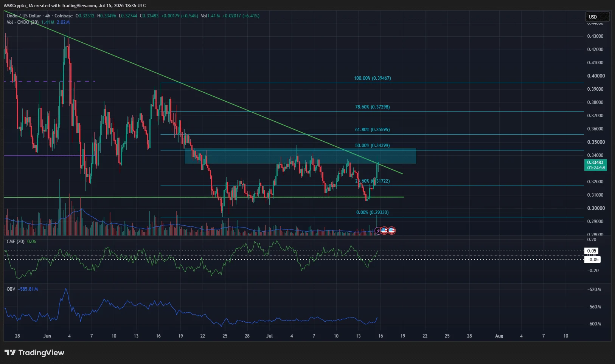
Task: Select the OBV indicator legend
Action: (11, 289)
